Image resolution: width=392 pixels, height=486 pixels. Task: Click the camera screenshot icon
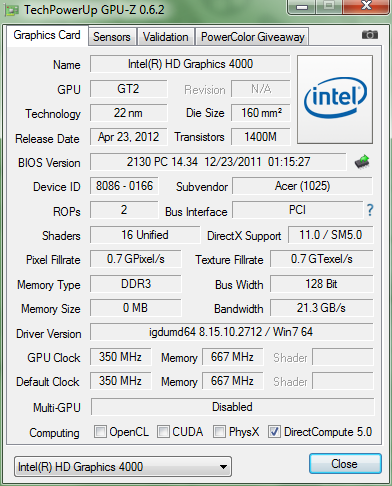tap(370, 34)
